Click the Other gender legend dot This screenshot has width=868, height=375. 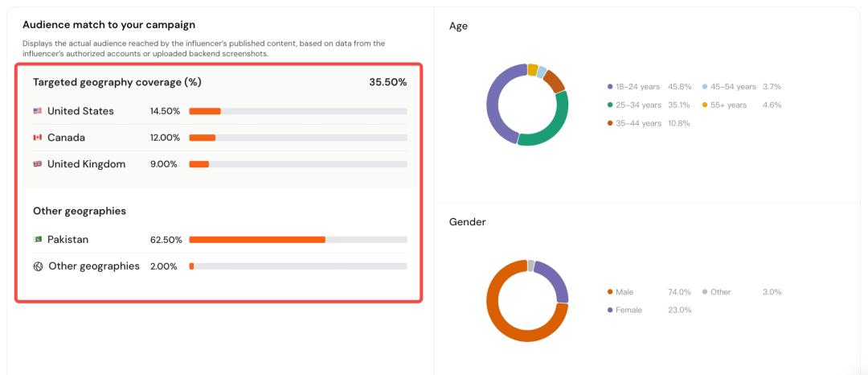click(705, 292)
